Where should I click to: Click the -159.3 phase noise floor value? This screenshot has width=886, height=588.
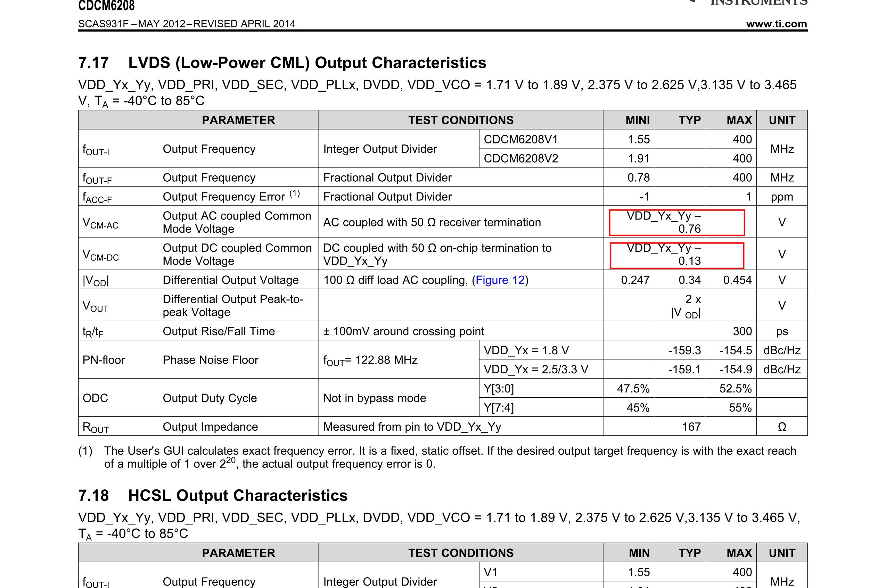684,350
